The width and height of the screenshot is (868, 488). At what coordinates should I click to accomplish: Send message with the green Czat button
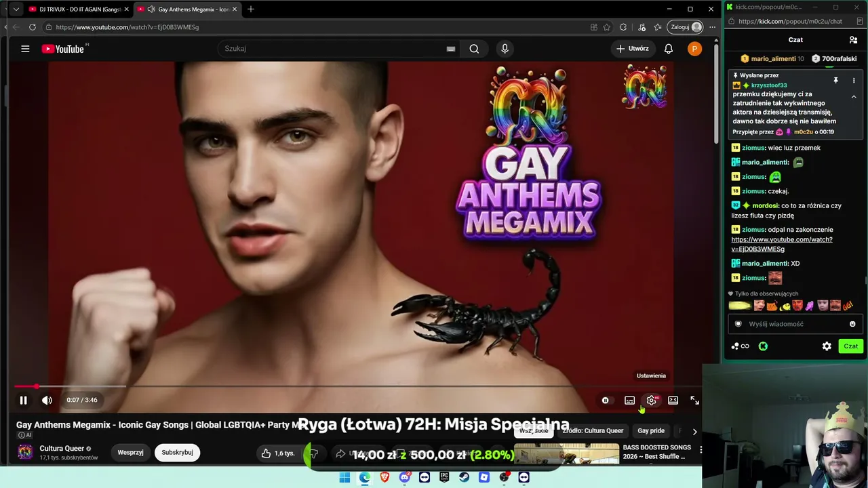coord(850,346)
